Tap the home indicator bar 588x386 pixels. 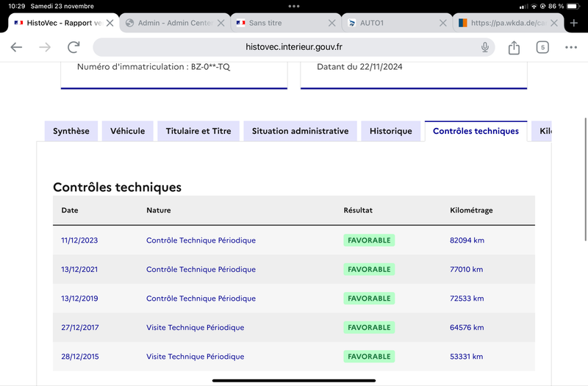click(x=294, y=380)
